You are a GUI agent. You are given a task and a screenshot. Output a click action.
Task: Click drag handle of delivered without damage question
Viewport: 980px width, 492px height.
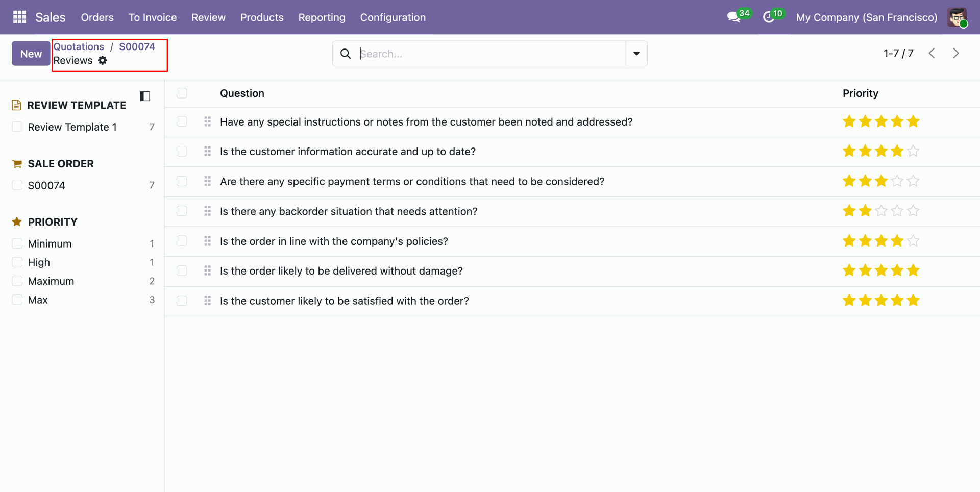click(x=207, y=270)
